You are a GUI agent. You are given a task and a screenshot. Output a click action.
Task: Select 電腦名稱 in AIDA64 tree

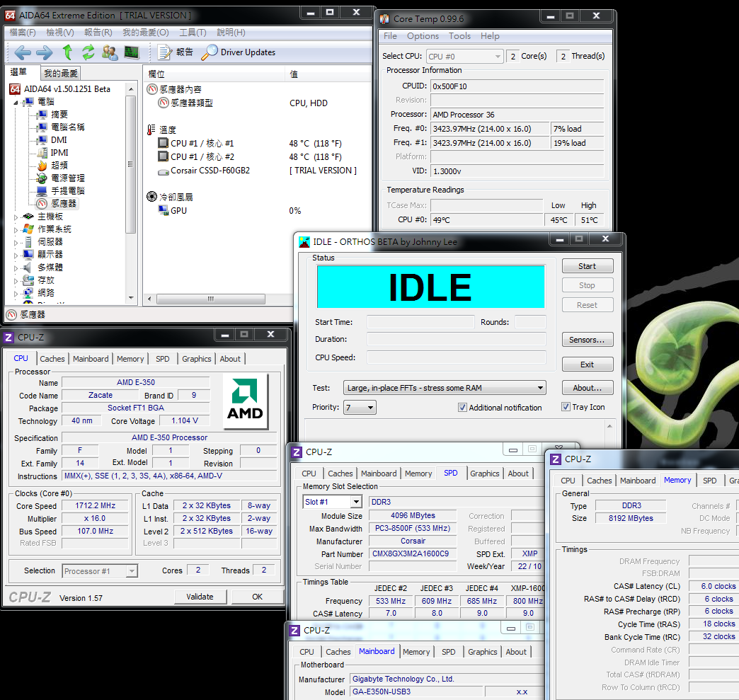[68, 127]
